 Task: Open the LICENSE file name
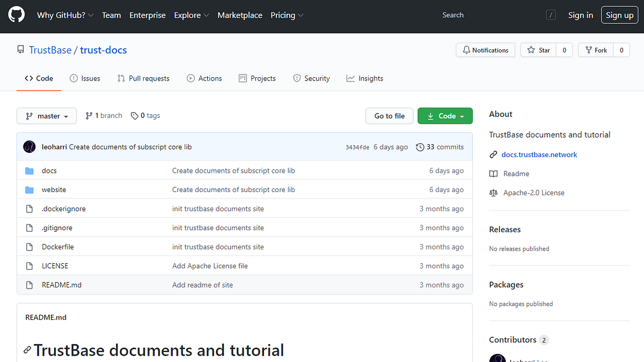[55, 266]
